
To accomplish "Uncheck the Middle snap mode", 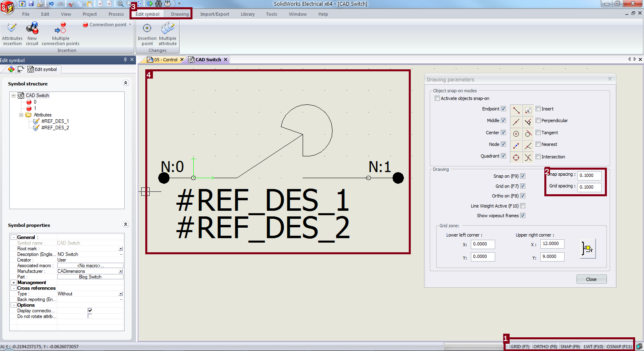I will point(503,120).
